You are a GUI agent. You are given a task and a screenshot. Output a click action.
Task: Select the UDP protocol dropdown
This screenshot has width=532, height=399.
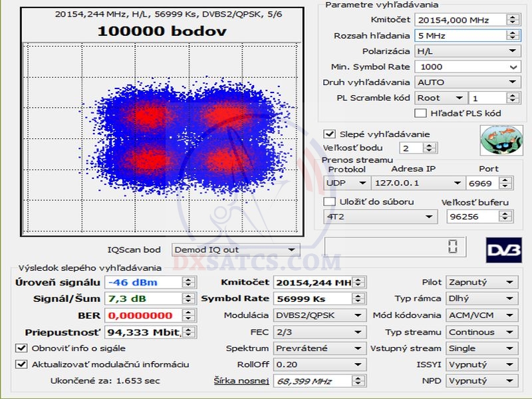(346, 183)
